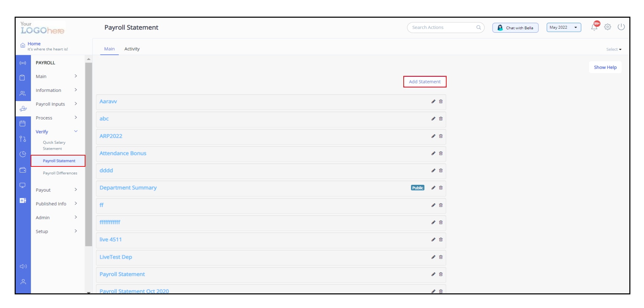Open the ARP2022 statement link
This screenshot has width=644, height=308.
111,136
